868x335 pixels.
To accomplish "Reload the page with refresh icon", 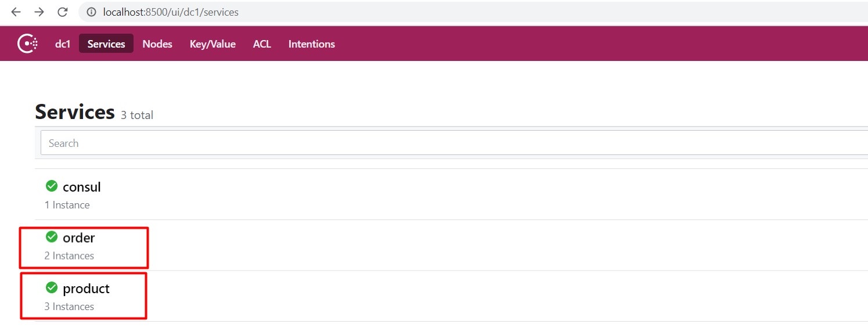I will (x=63, y=12).
